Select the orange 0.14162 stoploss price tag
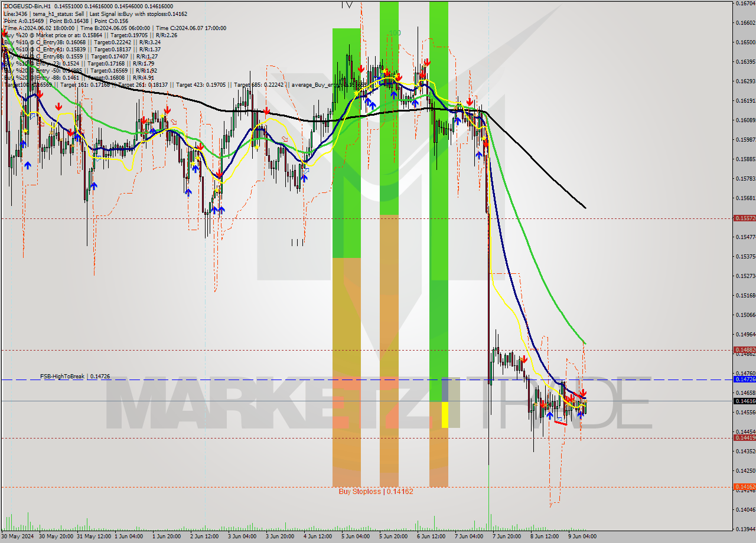Image resolution: width=756 pixels, height=543 pixels. click(x=744, y=486)
